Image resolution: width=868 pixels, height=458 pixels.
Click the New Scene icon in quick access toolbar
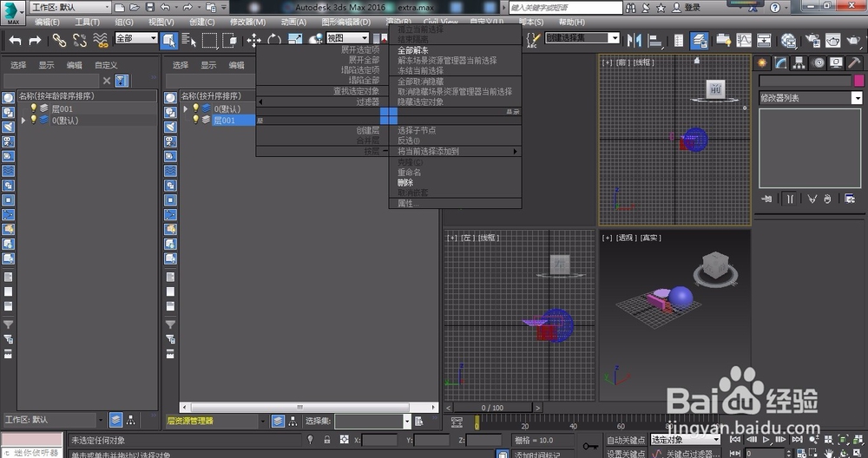click(x=120, y=7)
